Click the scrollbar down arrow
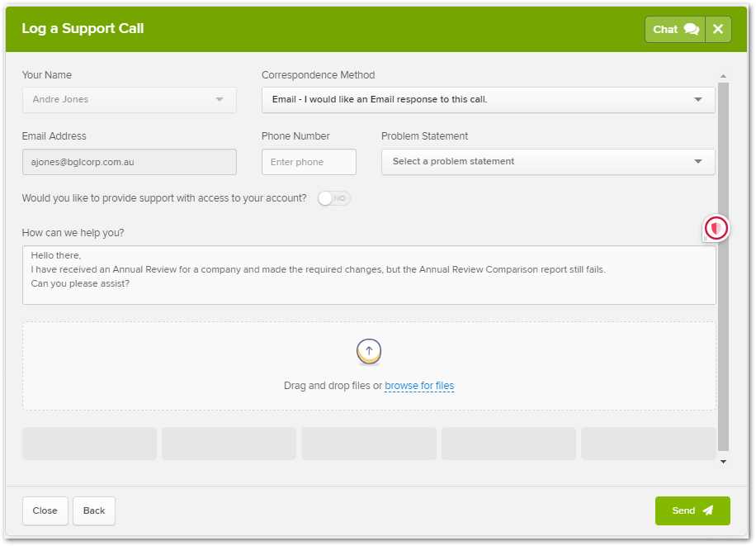This screenshot has width=756, height=546. [724, 462]
